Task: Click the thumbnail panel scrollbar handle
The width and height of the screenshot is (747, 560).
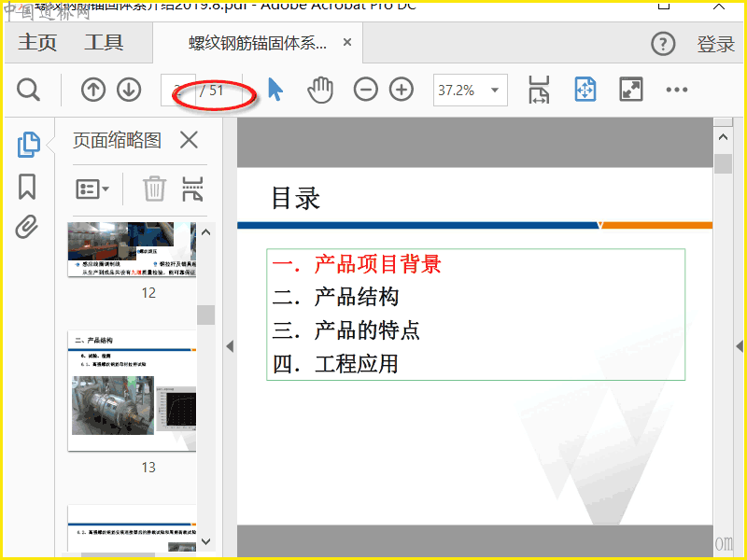Action: [205, 315]
